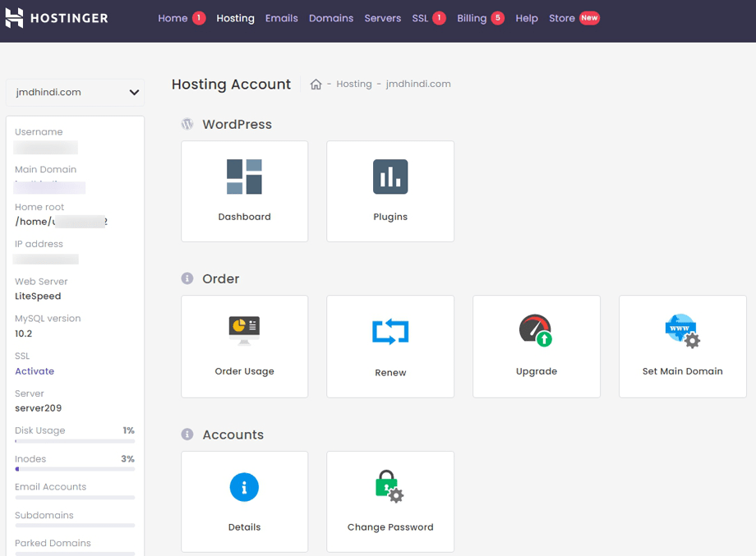Click the MySQL version value 10.2
This screenshot has width=756, height=556.
click(x=24, y=333)
